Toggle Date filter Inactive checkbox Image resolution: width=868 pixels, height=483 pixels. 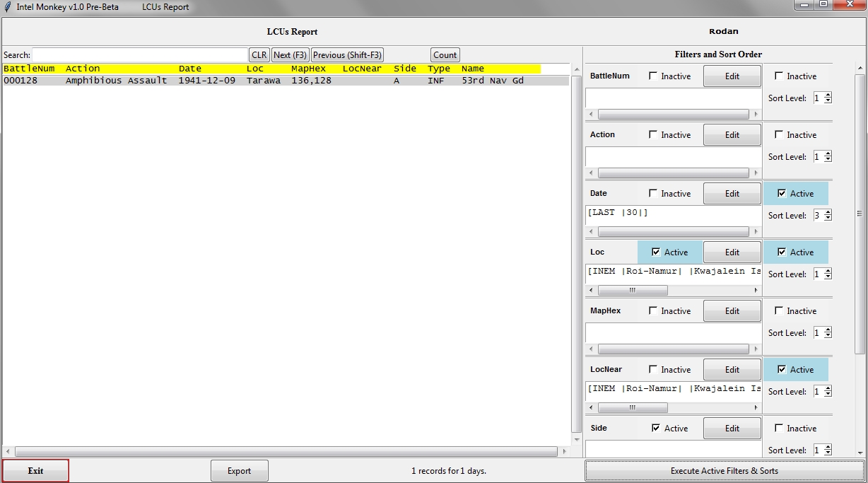(653, 194)
